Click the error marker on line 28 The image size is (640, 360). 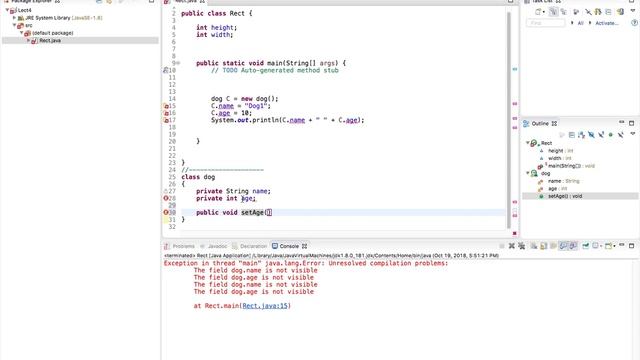tap(166, 198)
